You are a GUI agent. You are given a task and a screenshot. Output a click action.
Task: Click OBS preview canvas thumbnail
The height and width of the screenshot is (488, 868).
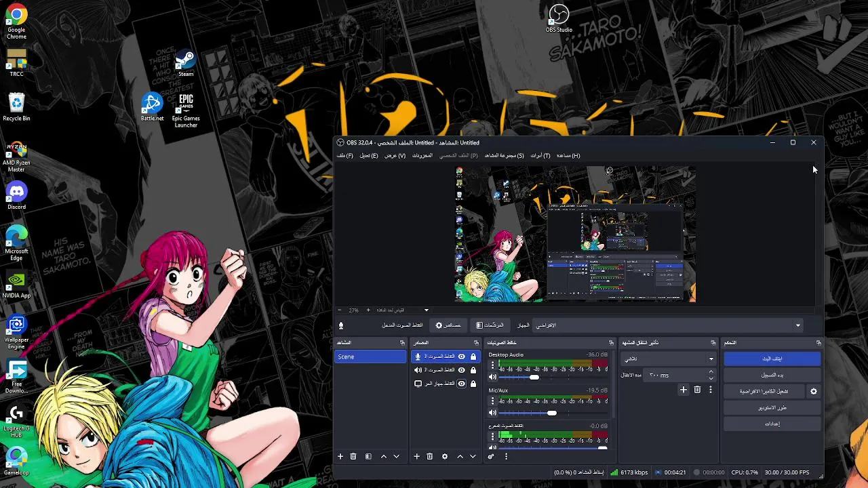(x=575, y=234)
